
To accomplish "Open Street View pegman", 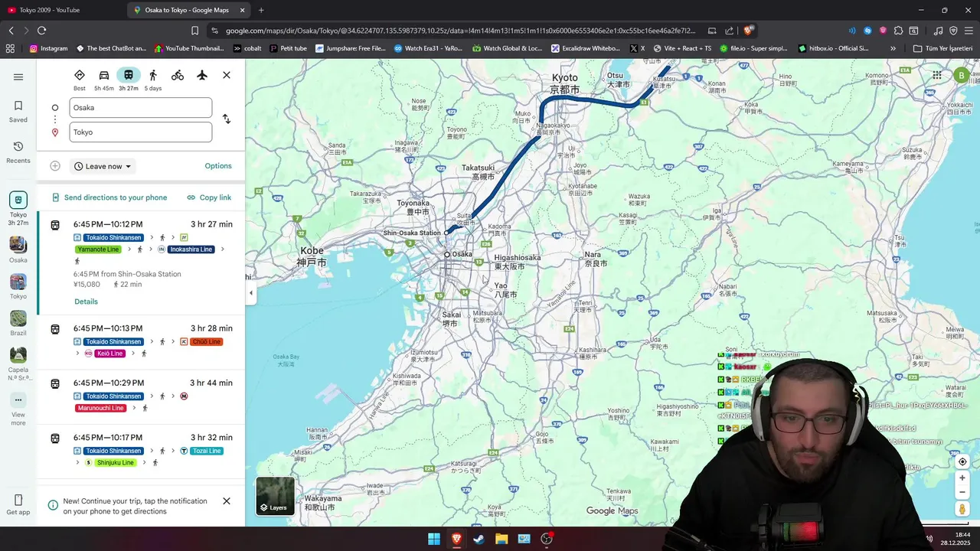I will 962,510.
